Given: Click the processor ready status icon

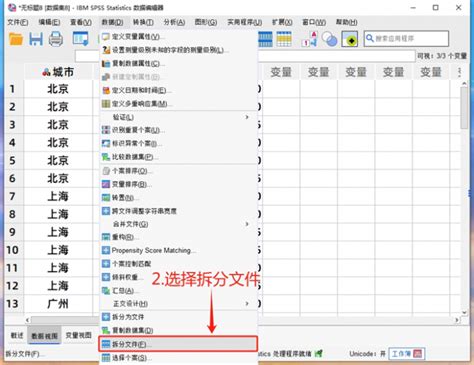Looking at the screenshot, I should click(319, 353).
